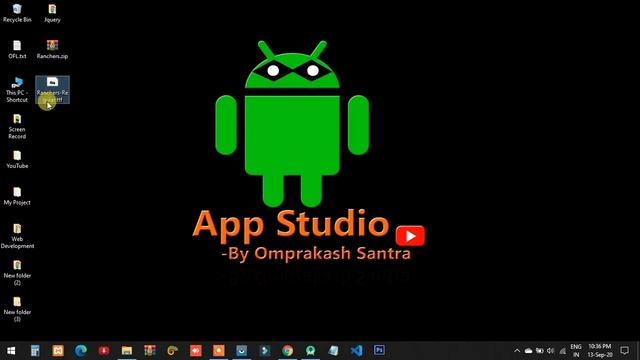Launch Microsoft Edge from the taskbar

click(81, 351)
